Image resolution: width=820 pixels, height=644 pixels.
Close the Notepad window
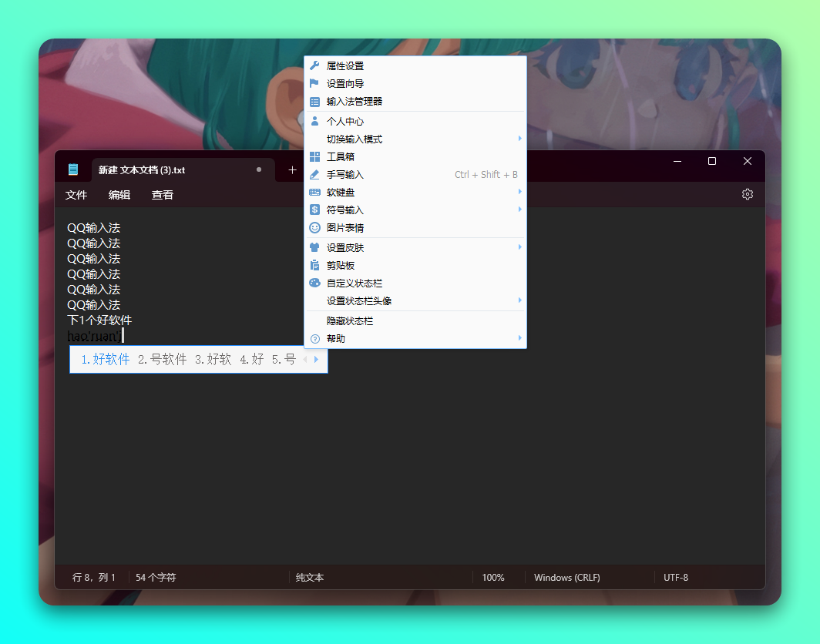pos(748,161)
